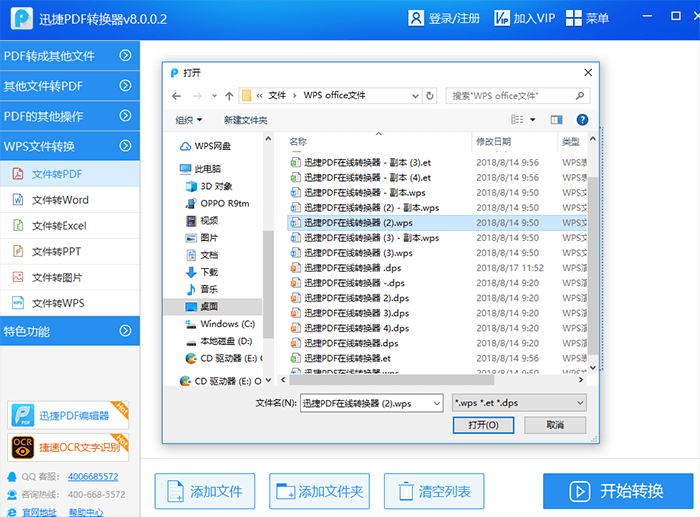Open the Join VIP icon

[x=502, y=18]
